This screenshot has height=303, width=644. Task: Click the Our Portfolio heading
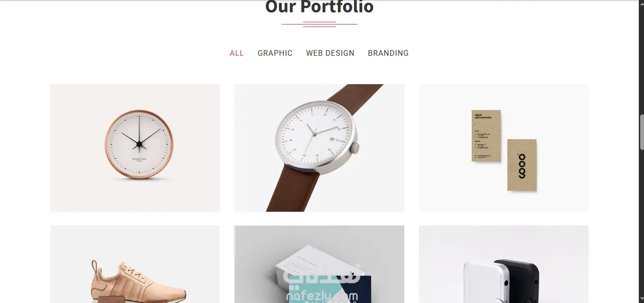319,7
